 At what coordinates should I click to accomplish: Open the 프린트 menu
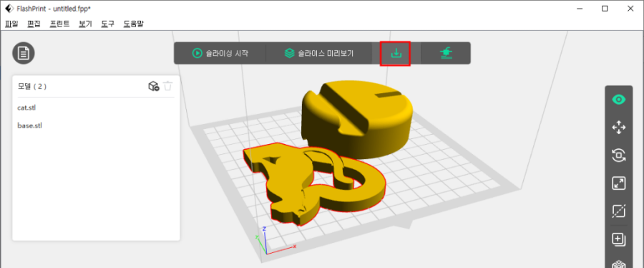(x=59, y=24)
